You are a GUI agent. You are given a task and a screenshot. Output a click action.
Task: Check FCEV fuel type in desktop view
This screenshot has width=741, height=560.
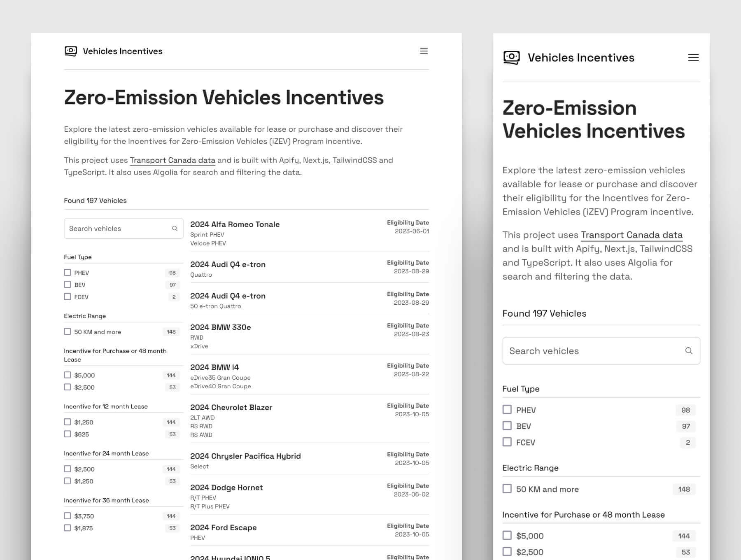[68, 296]
